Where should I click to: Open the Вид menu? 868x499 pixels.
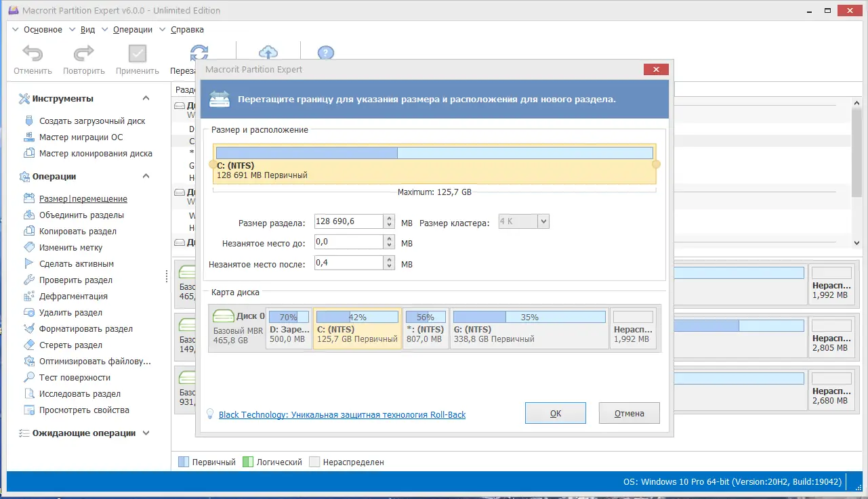[x=87, y=30]
